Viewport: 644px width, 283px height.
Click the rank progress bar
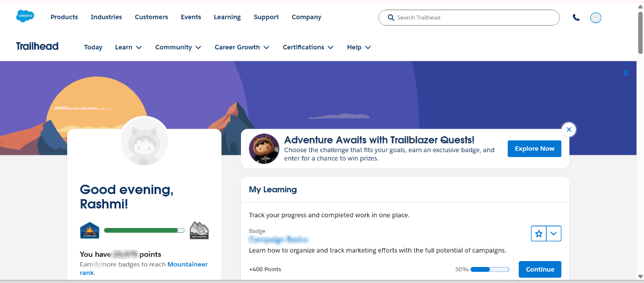[144, 230]
